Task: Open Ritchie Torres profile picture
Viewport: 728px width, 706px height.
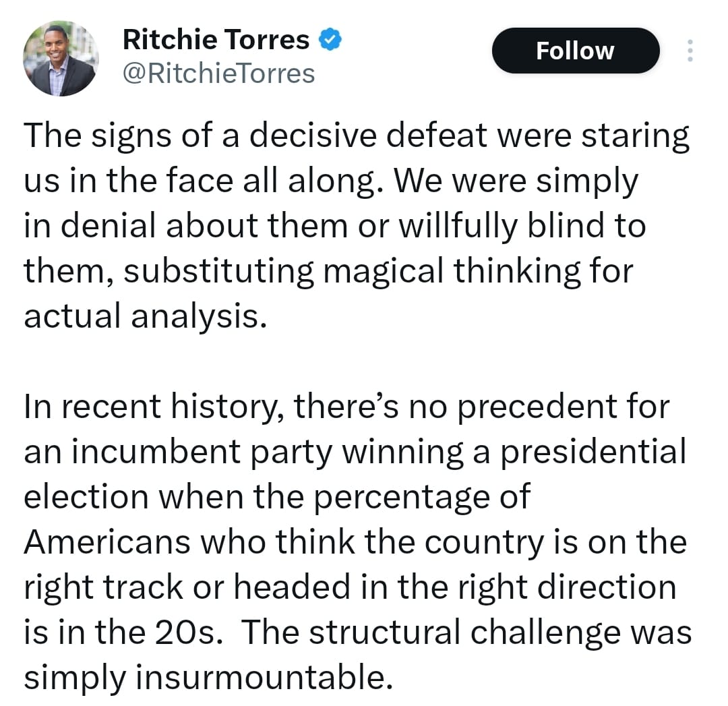Action: coord(61,58)
